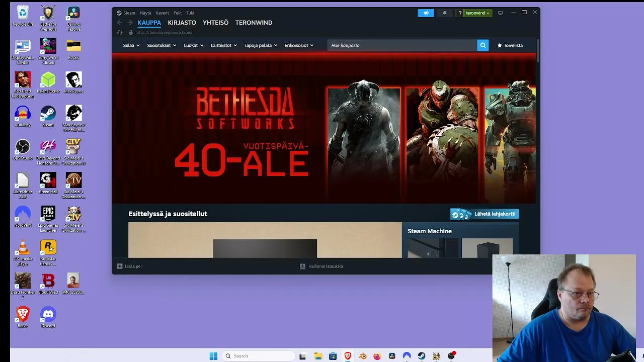Open Blender from the taskbar
Viewport: 644px width, 362px height.
[x=362, y=356]
